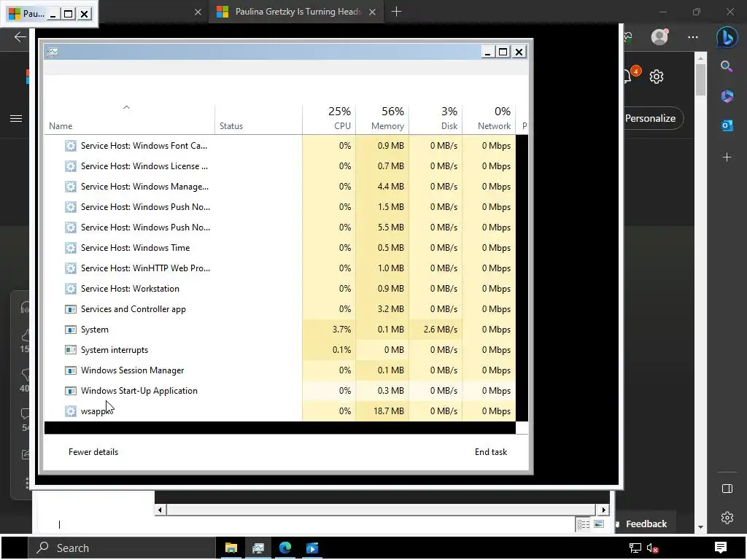Click gear icon of Service Host: Windows Time
Image resolution: width=747 pixels, height=560 pixels.
click(71, 248)
